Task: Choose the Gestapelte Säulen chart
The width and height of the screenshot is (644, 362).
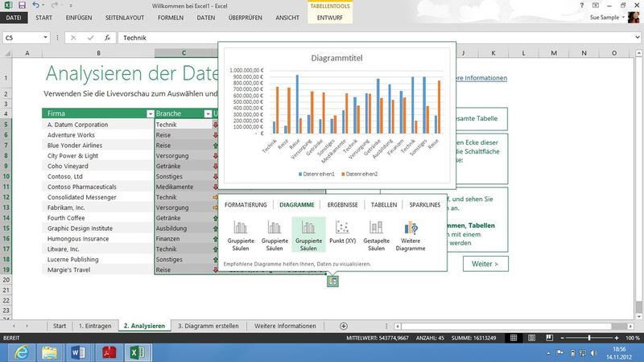Action: [x=376, y=235]
